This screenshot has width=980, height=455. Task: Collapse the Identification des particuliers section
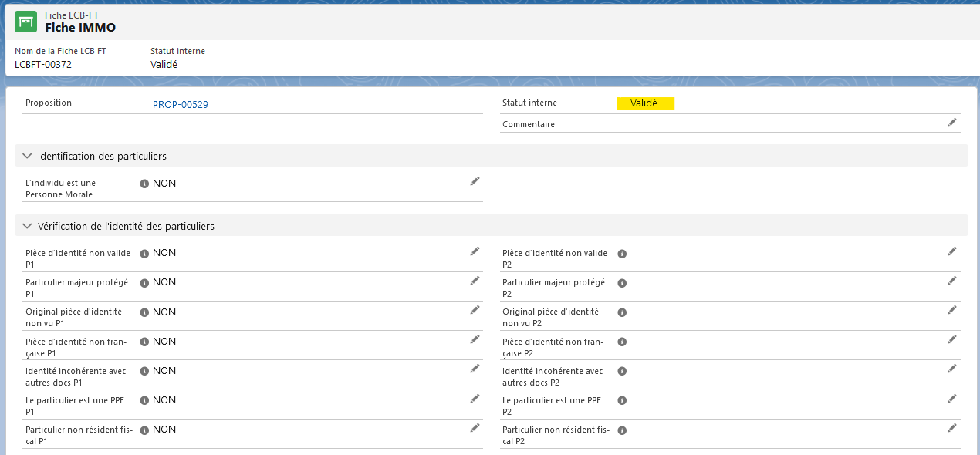[x=28, y=156]
